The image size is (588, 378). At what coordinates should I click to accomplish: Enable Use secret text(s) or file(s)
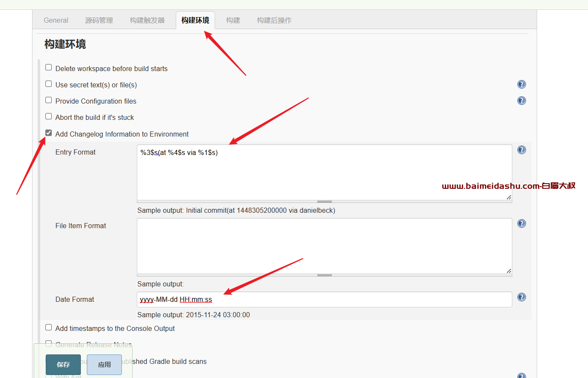pos(49,84)
